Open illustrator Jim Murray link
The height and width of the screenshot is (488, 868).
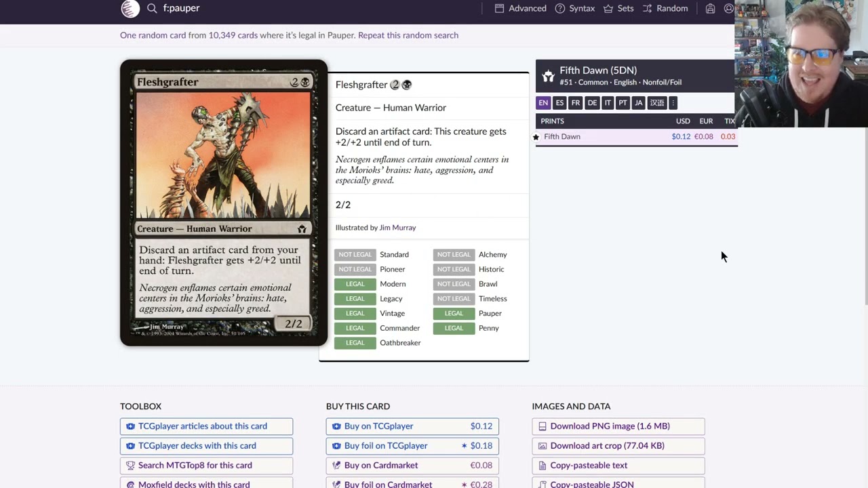(397, 228)
